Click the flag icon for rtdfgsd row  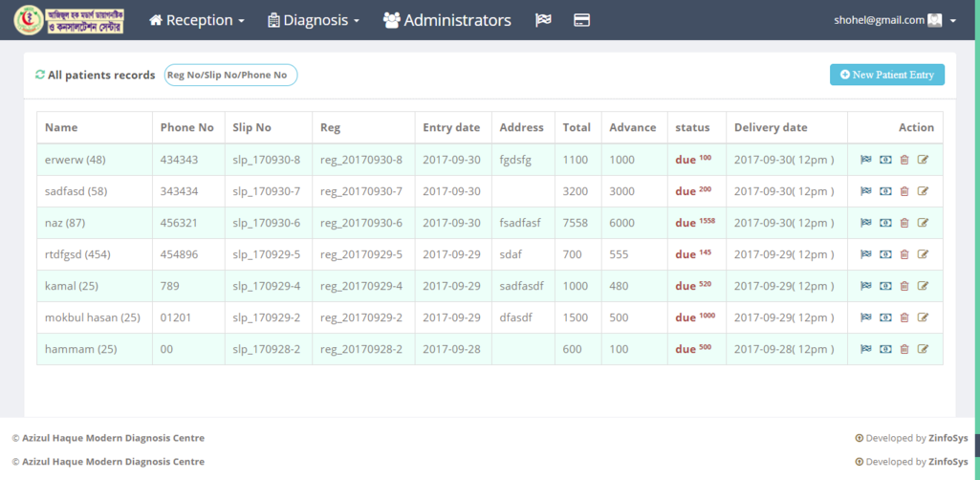[x=865, y=254]
